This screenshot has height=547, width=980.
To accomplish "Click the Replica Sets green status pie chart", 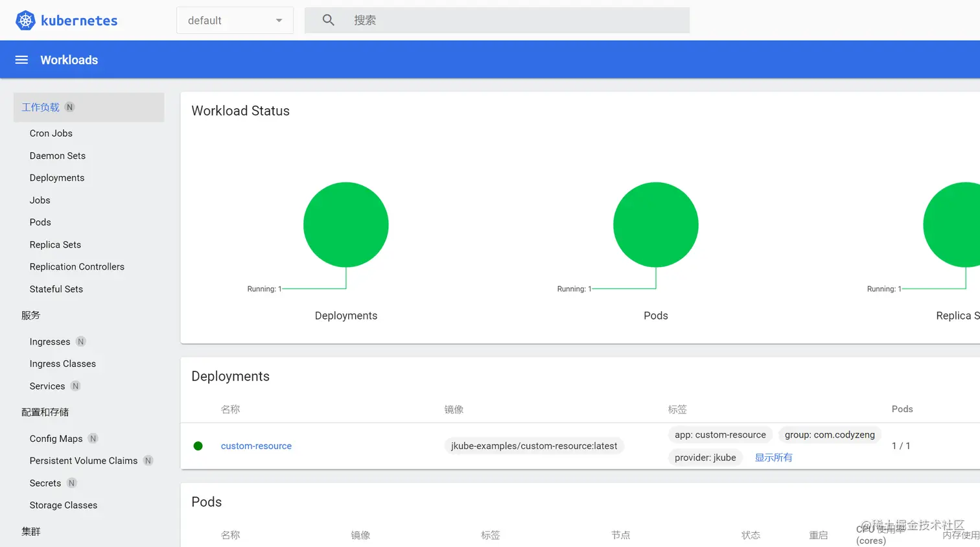I will click(x=951, y=225).
